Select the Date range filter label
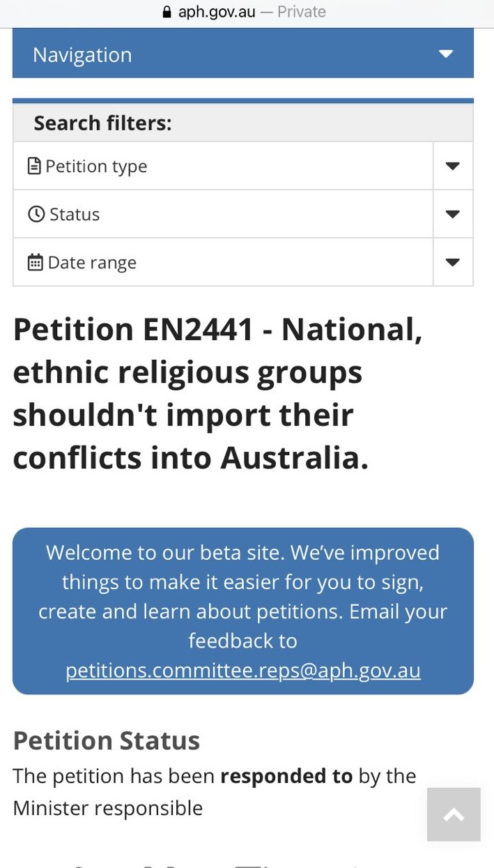 (92, 263)
